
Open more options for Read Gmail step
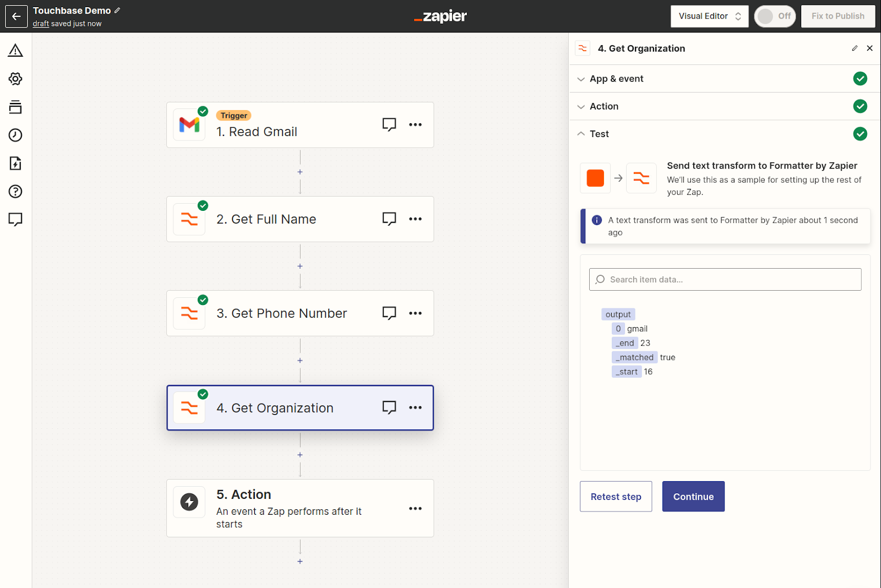click(416, 124)
